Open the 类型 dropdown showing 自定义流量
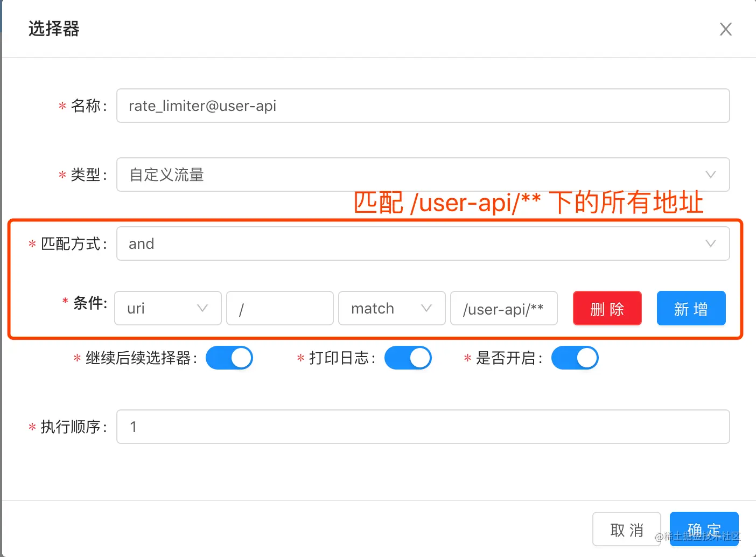Screen dimensions: 756x557 click(x=423, y=175)
